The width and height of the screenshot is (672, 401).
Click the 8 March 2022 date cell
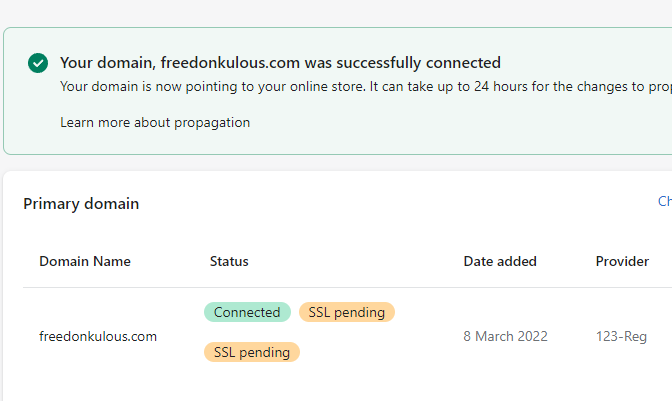[505, 336]
